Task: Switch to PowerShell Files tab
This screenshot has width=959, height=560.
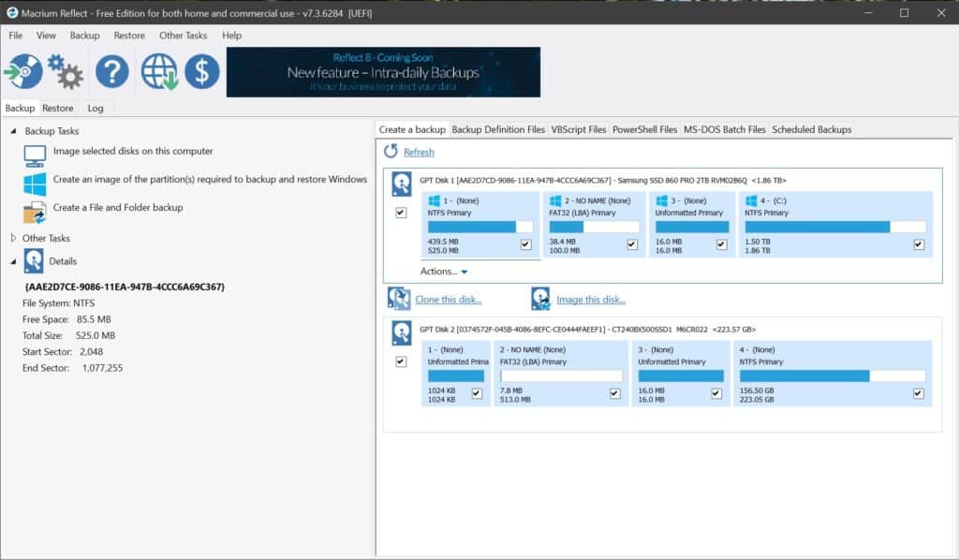Action: [644, 129]
